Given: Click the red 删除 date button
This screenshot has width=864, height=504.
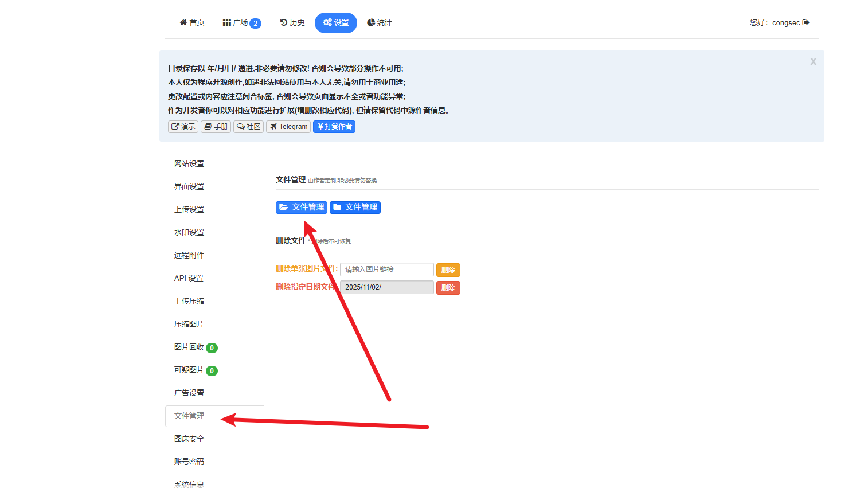Looking at the screenshot, I should click(x=448, y=288).
